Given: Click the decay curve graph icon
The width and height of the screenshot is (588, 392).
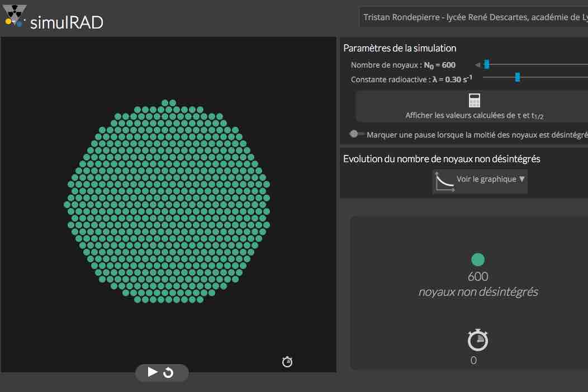Looking at the screenshot, I should tap(444, 181).
